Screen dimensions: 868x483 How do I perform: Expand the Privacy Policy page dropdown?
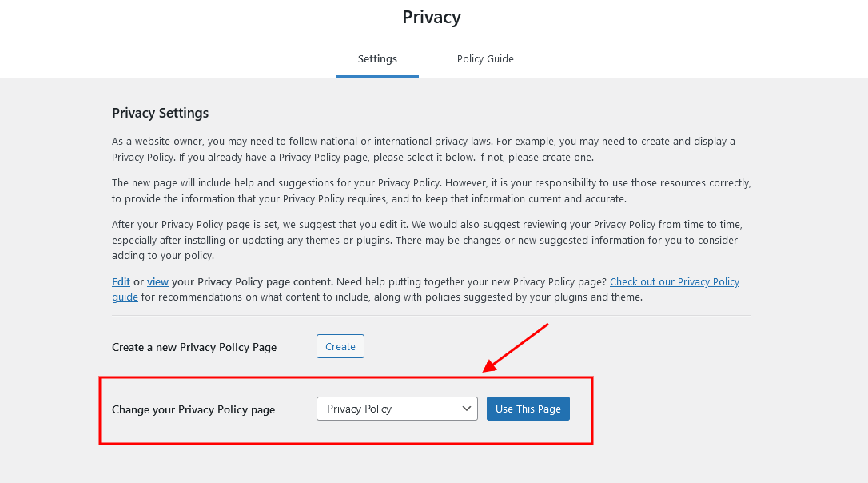(x=397, y=409)
